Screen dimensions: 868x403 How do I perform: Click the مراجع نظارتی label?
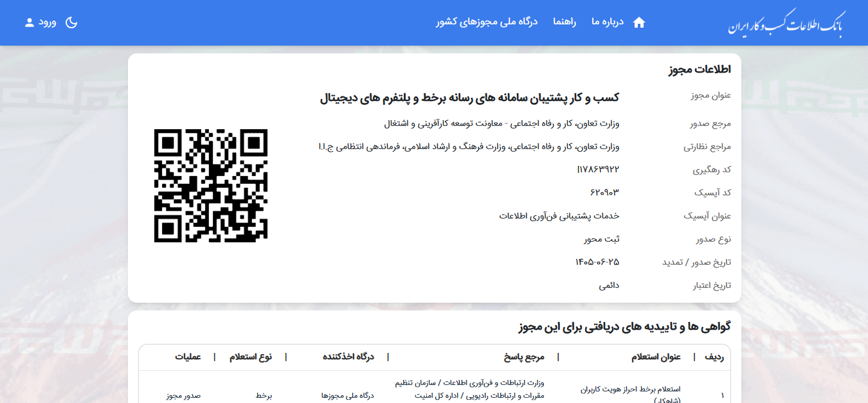(x=707, y=147)
